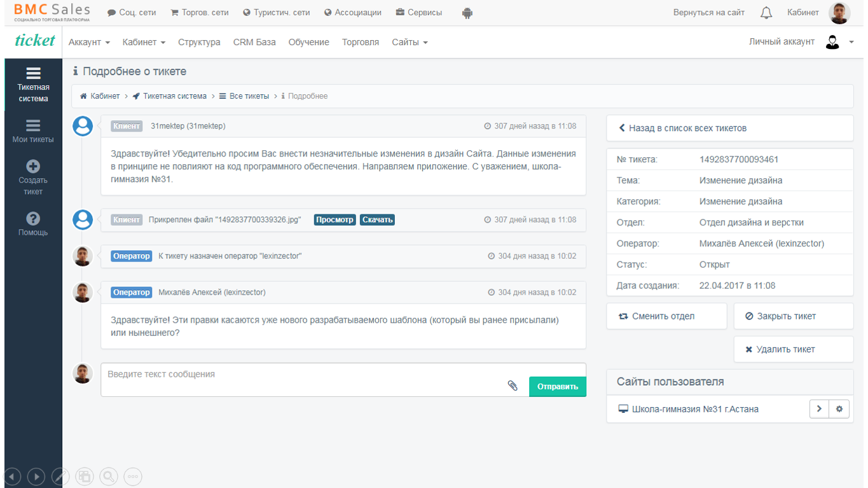Click the Android app icon
The image size is (868, 488).
467,13
